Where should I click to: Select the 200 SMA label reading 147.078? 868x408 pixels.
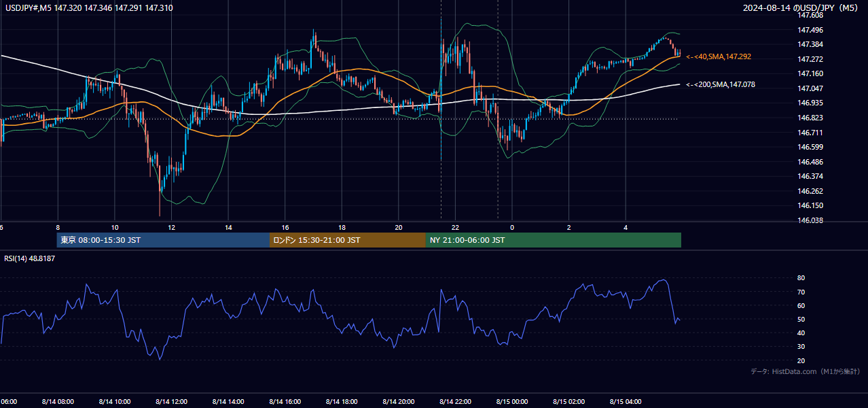point(721,84)
